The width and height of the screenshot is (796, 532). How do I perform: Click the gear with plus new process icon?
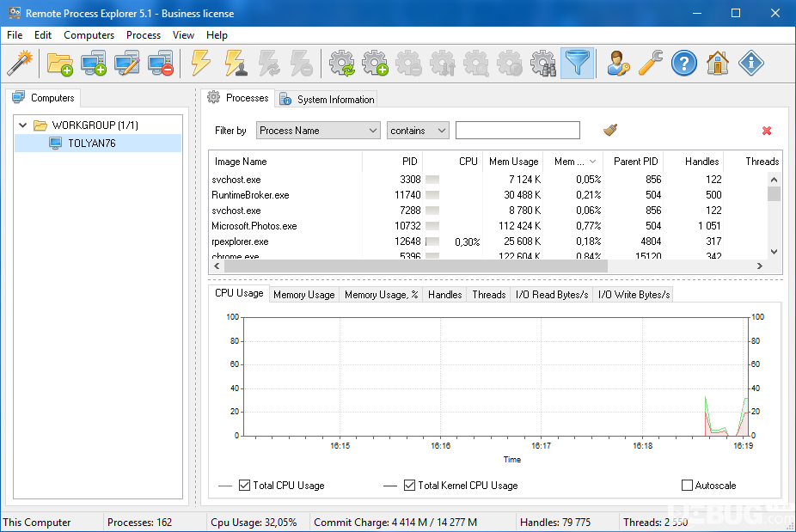point(375,64)
